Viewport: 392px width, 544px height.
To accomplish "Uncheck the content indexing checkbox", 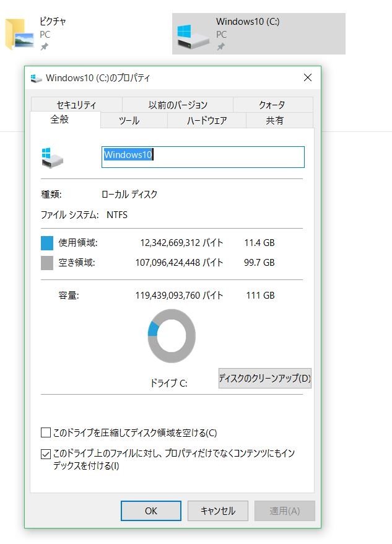I will pyautogui.click(x=45, y=454).
